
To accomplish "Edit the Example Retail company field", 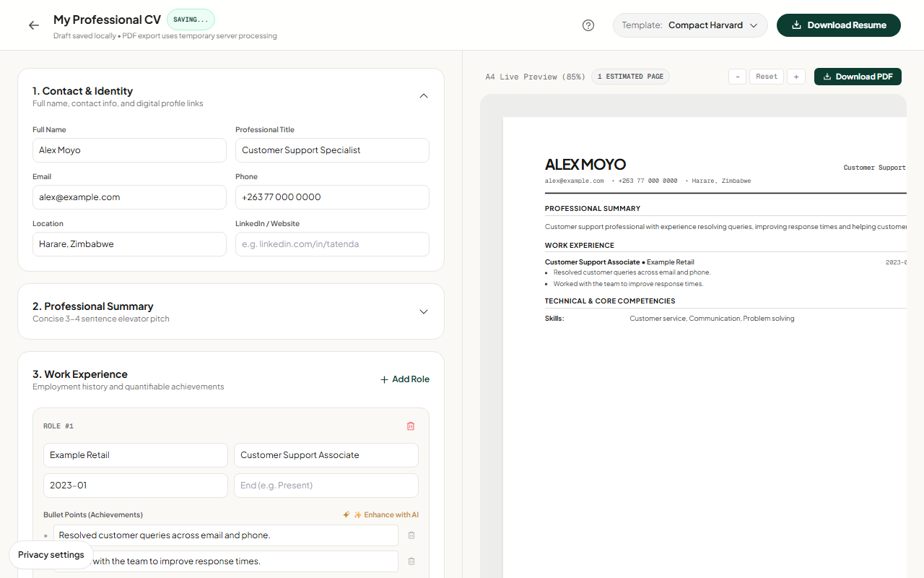I will tap(136, 455).
